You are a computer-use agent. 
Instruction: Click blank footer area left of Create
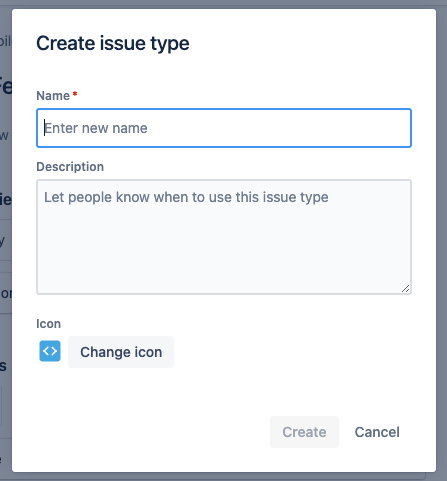click(150, 432)
